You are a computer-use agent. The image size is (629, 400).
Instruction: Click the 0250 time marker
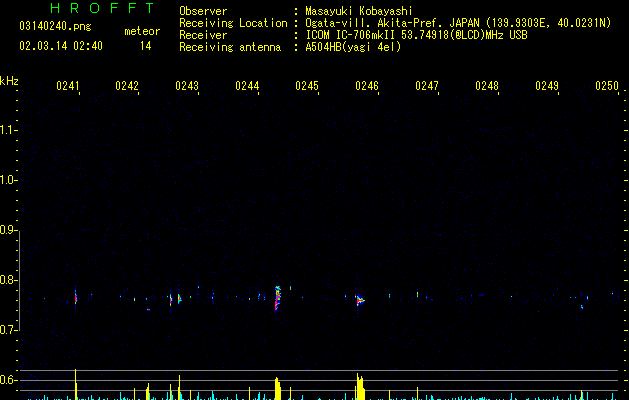coord(607,86)
